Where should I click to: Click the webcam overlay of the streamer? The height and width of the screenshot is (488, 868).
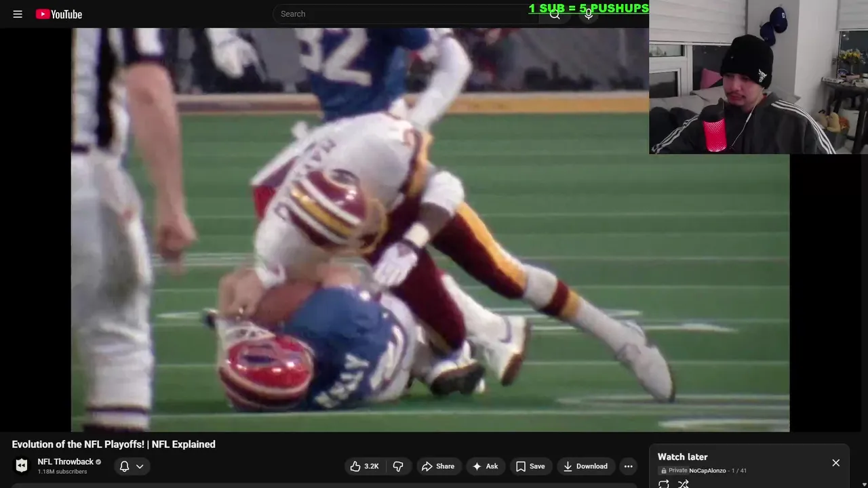tap(758, 77)
